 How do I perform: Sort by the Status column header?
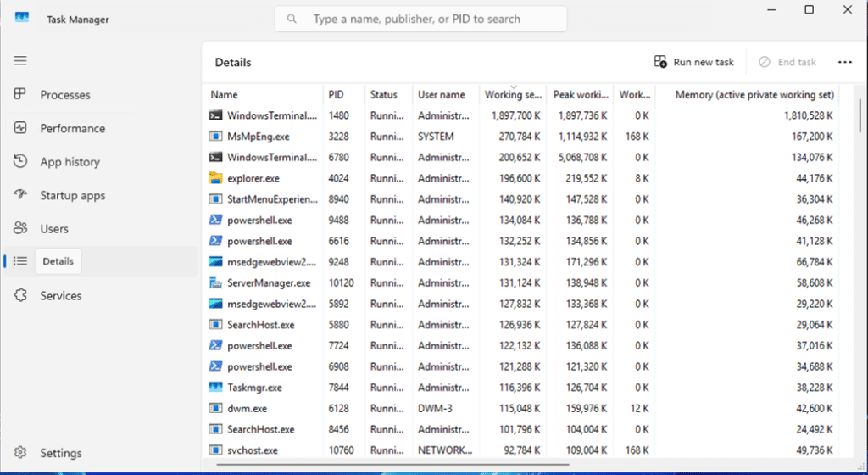(388, 95)
